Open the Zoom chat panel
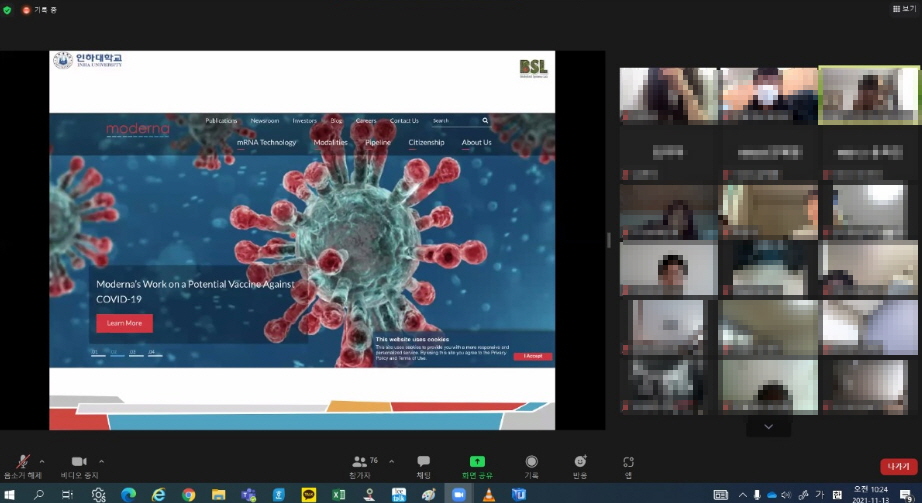 pyautogui.click(x=423, y=467)
